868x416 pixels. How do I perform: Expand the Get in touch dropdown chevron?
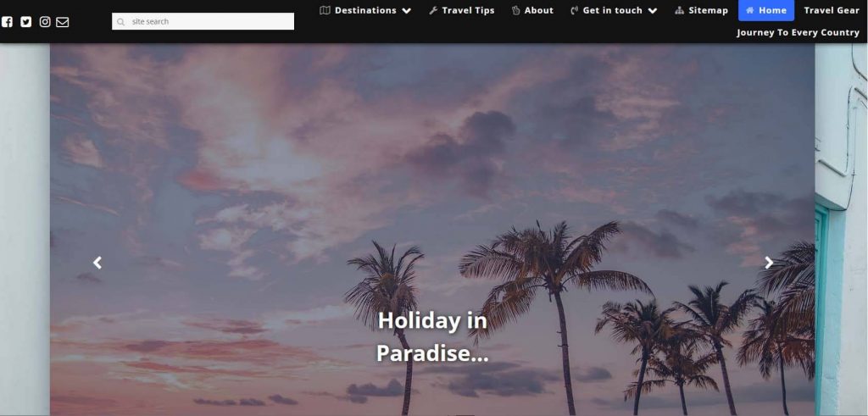coord(653,10)
